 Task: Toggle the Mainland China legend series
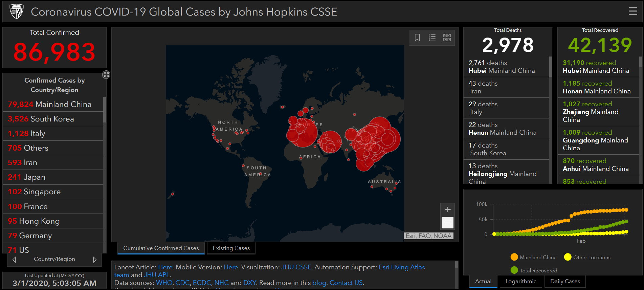click(533, 257)
